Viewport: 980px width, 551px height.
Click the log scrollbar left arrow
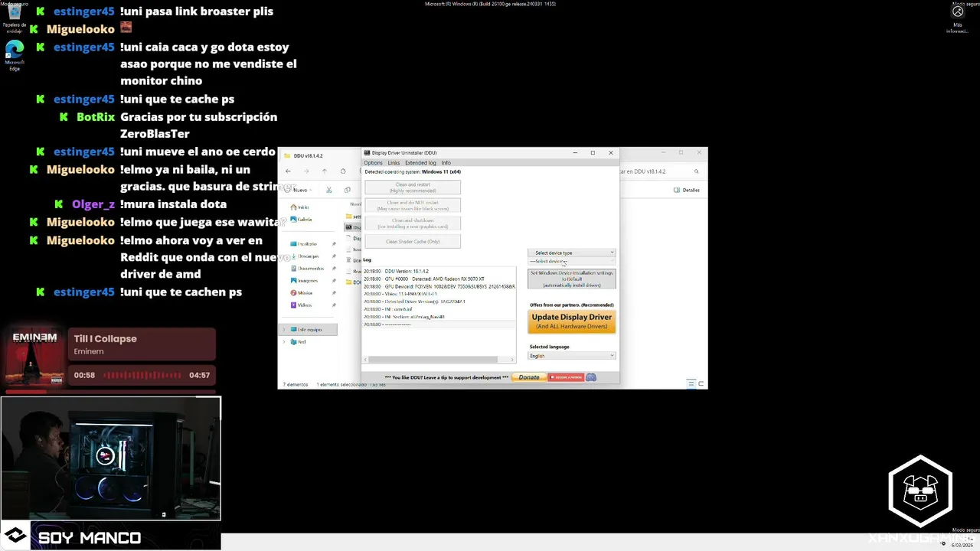366,360
